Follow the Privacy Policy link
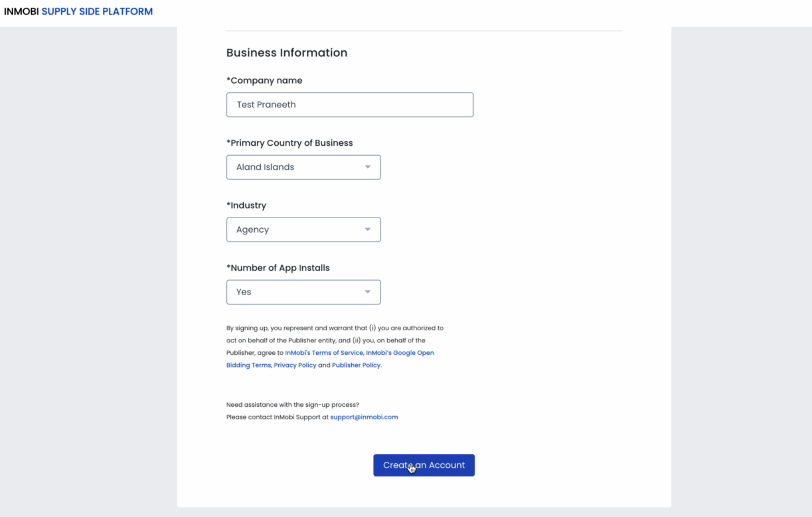This screenshot has width=812, height=517. (x=295, y=365)
